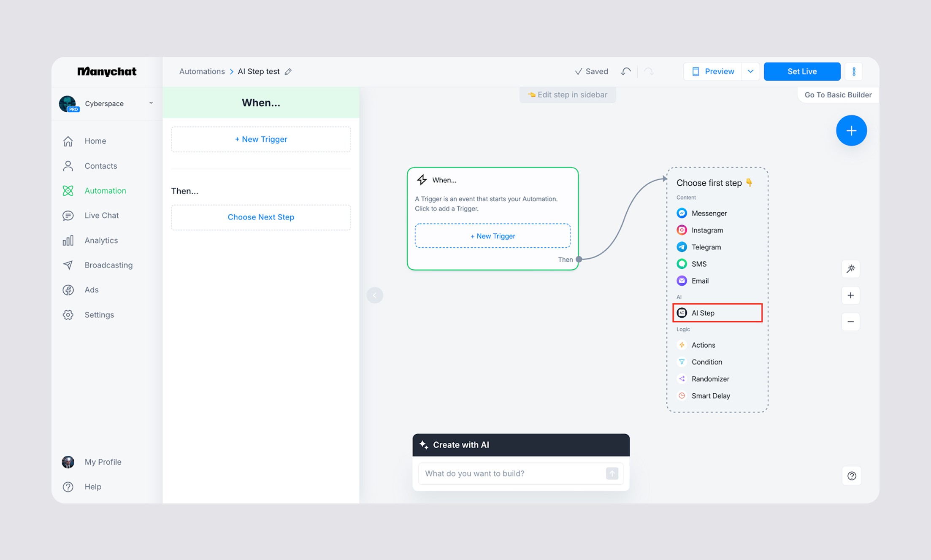Choose Smart Delay as first step
Viewport: 931px width, 560px height.
tap(711, 396)
